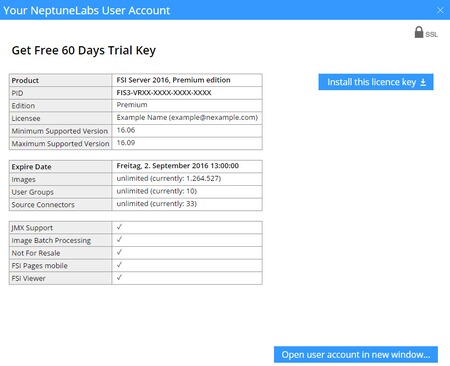Image resolution: width=450 pixels, height=366 pixels.
Task: Open user account in new window
Action: pos(356,355)
